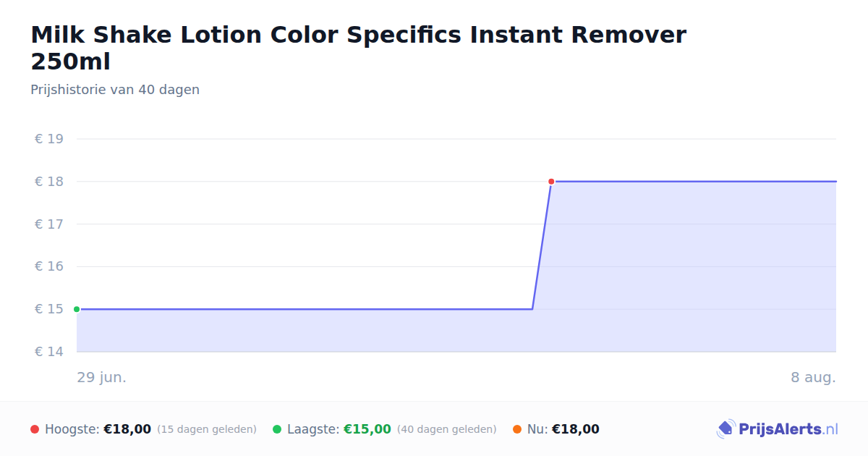Click the orange Nu legend dot
The image size is (868, 456).
tap(517, 429)
